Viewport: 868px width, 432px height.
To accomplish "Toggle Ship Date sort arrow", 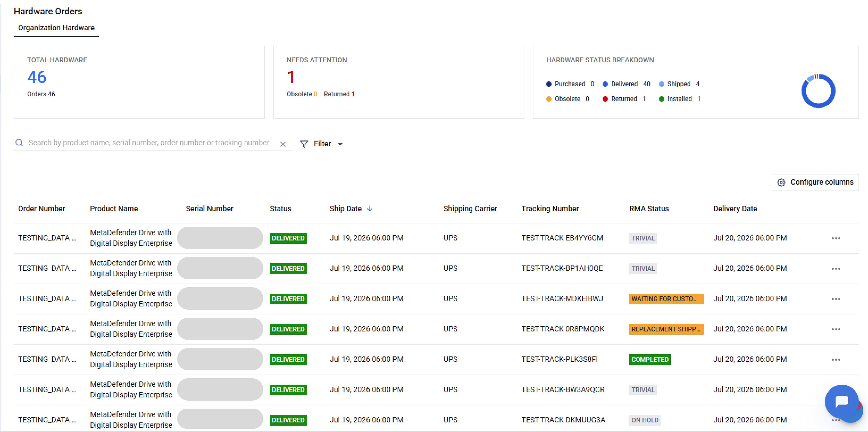I will 369,209.
